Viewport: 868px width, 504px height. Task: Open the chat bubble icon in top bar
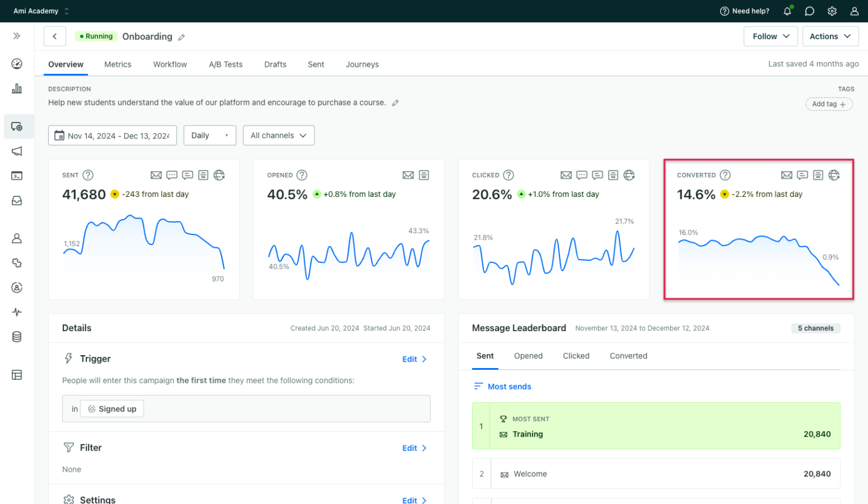(x=809, y=11)
